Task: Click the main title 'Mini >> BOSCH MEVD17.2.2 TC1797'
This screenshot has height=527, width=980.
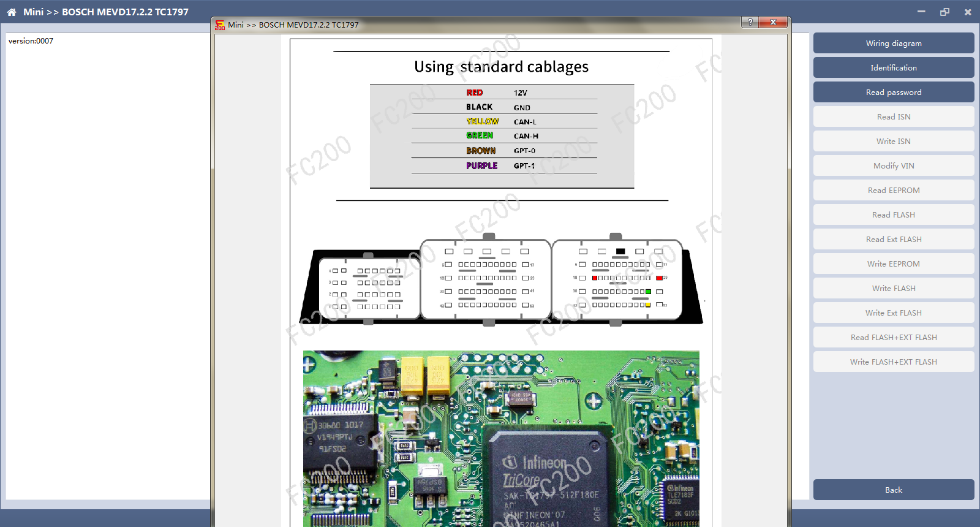Action: 106,12
